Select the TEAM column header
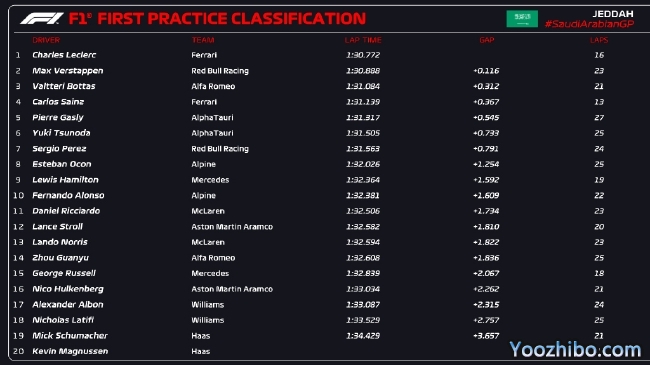 point(203,40)
